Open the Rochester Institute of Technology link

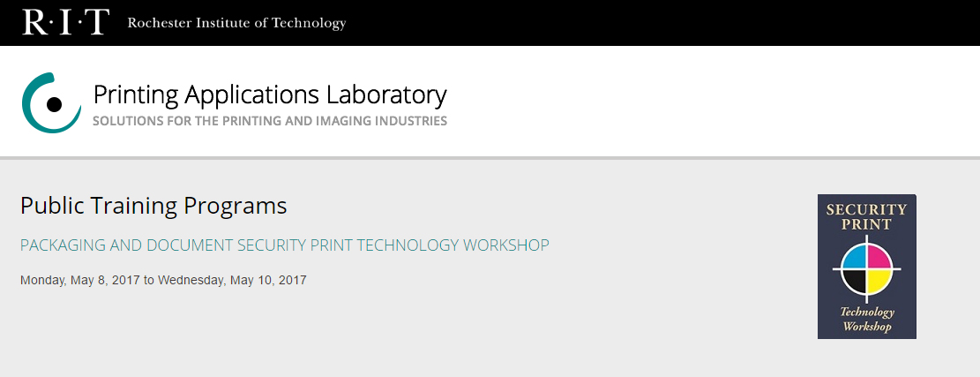(236, 23)
